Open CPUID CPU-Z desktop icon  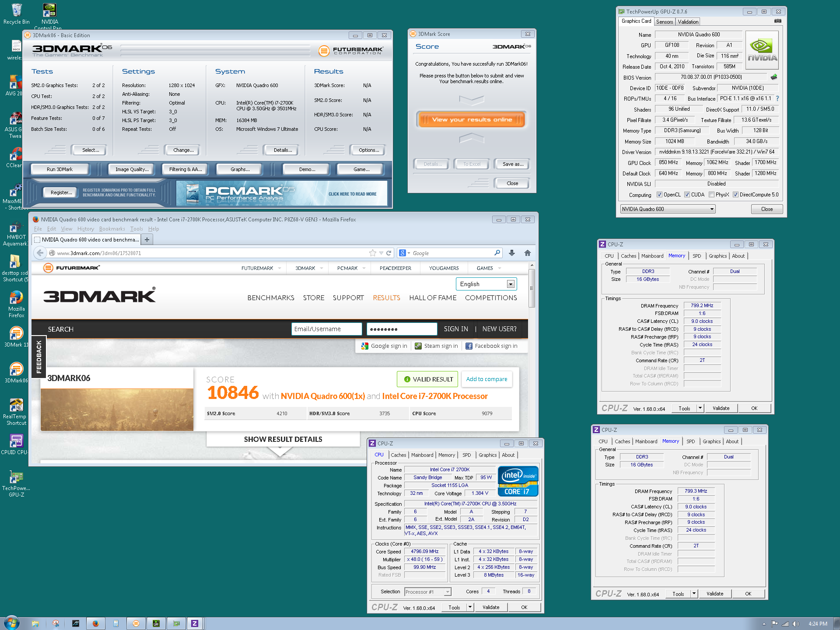(x=16, y=444)
